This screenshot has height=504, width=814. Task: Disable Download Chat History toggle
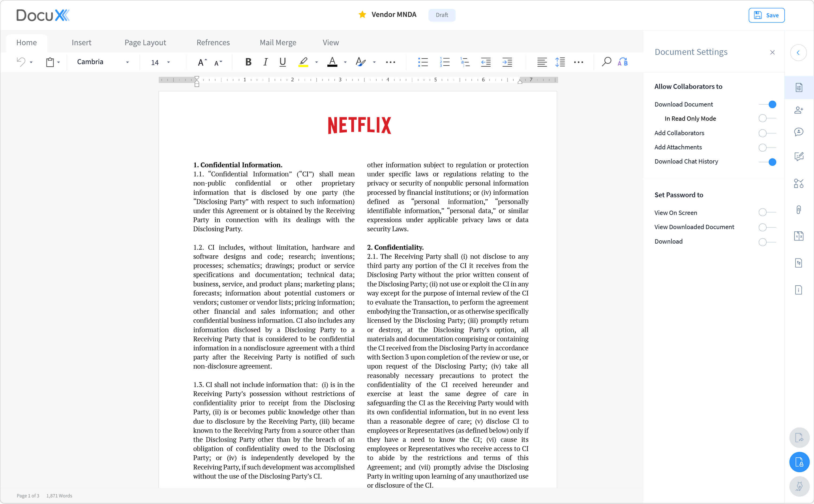(767, 162)
